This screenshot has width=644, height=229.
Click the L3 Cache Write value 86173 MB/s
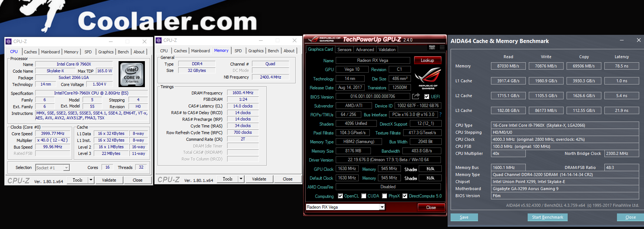[x=546, y=110]
